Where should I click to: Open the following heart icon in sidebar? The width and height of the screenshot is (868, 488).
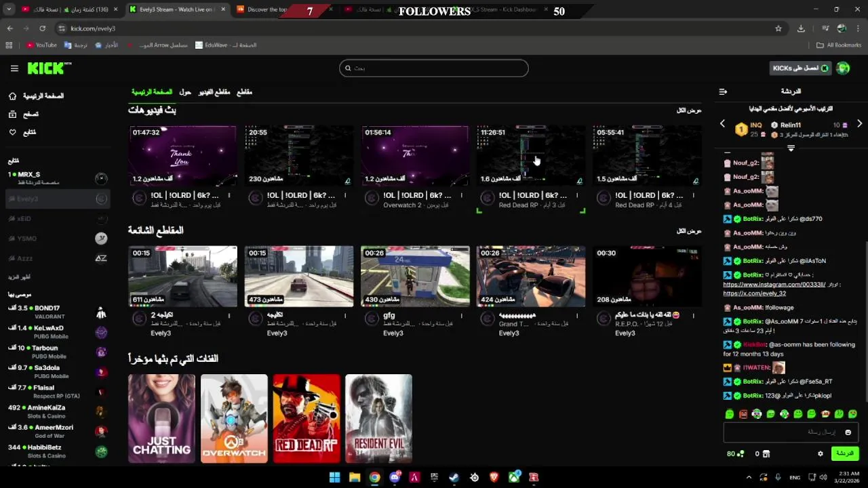click(x=12, y=132)
